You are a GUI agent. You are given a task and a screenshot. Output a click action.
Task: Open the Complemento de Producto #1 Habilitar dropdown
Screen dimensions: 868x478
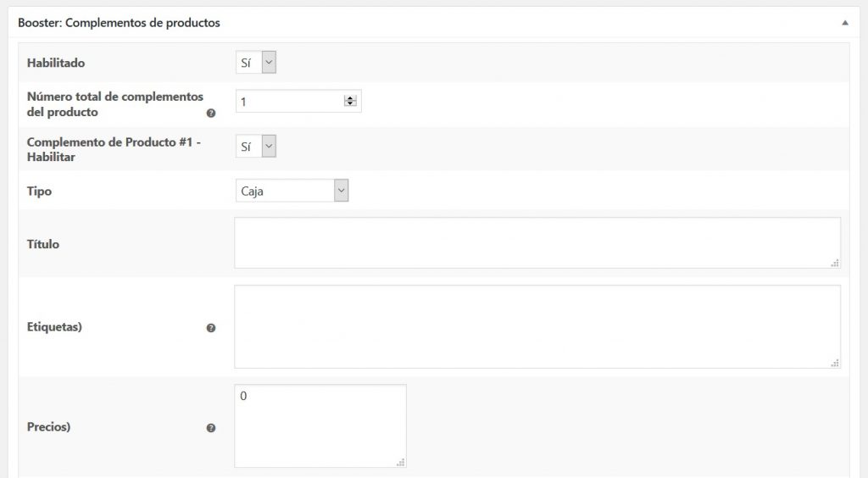(x=256, y=147)
